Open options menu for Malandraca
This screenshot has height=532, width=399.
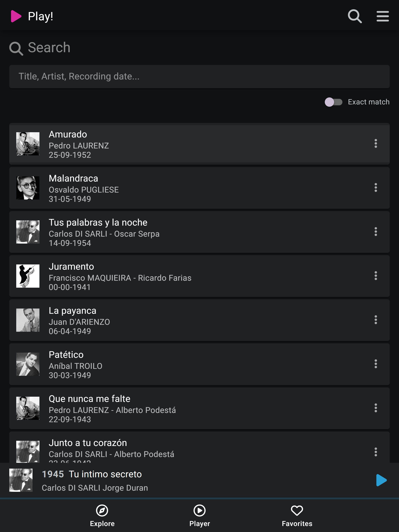376,188
